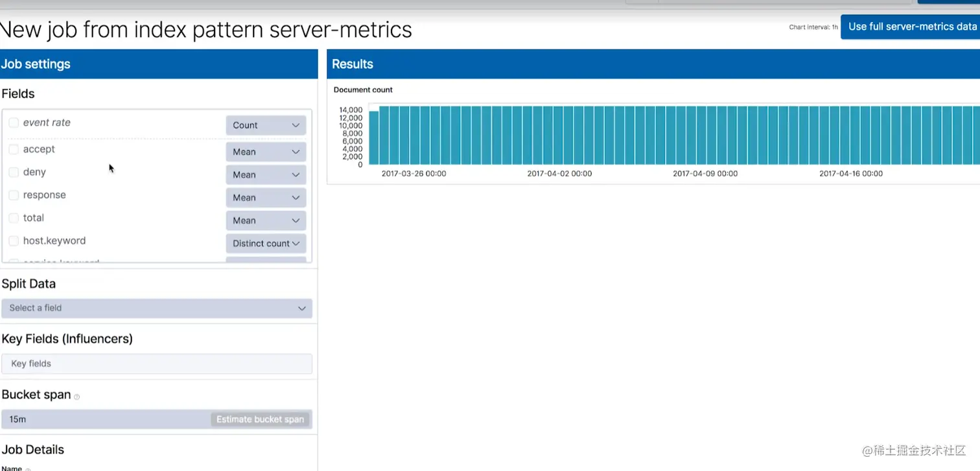Click the 'Chart interval: 1h' text
Image resolution: width=980 pixels, height=471 pixels.
click(813, 27)
